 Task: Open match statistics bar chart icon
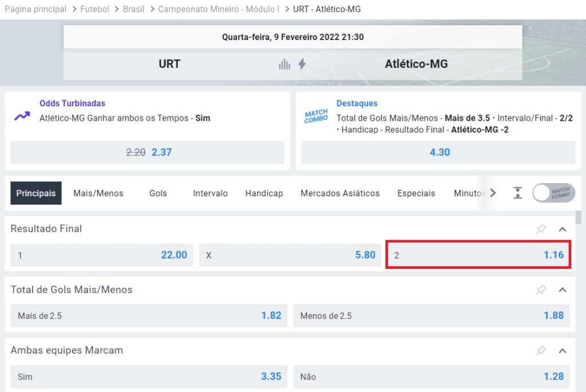point(284,64)
